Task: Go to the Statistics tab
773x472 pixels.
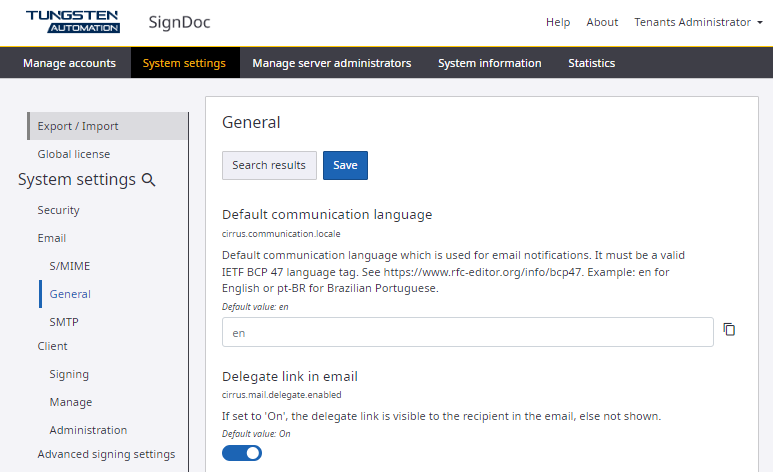Action: [x=591, y=63]
